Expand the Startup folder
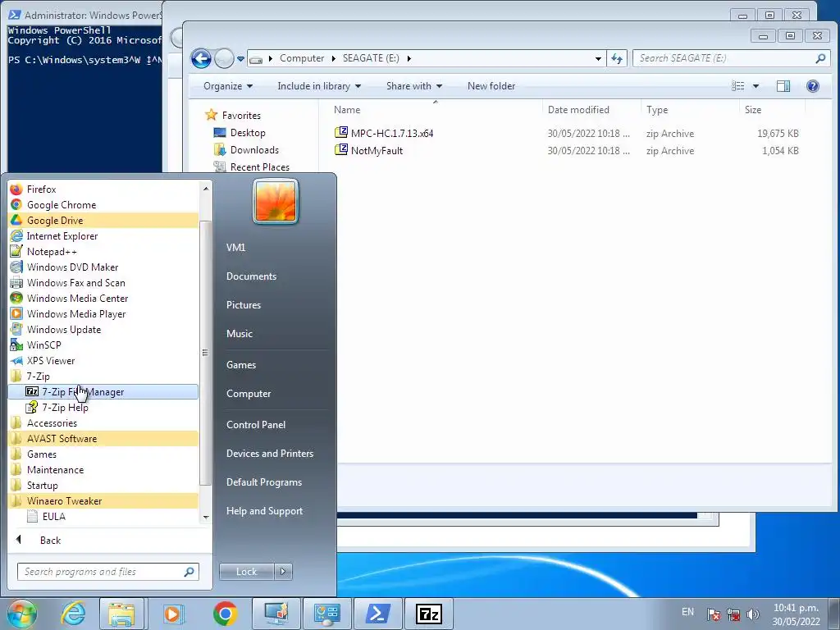This screenshot has height=630, width=840. point(103,486)
